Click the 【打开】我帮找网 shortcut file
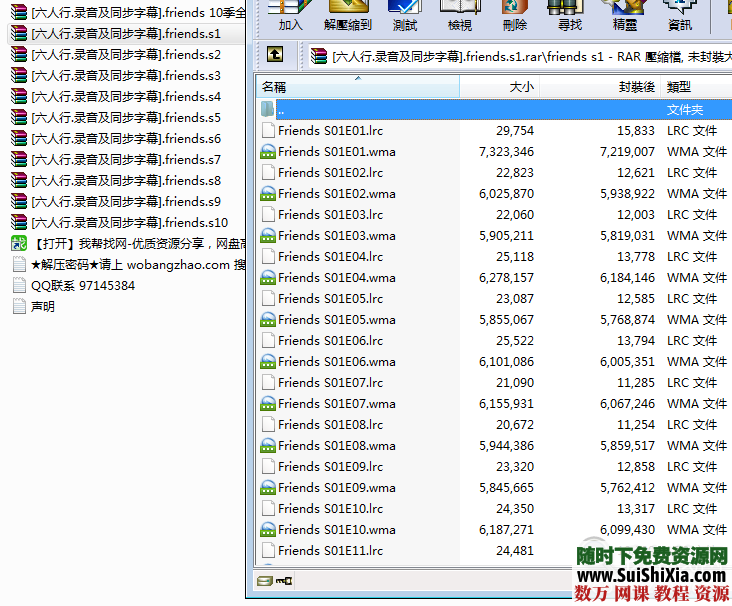This screenshot has width=732, height=606. [128, 244]
